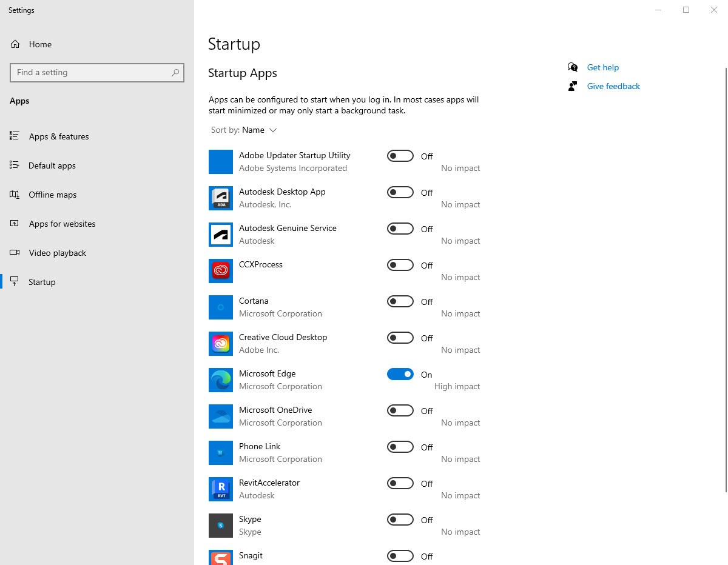
Task: Click the High impact label
Action: [457, 386]
